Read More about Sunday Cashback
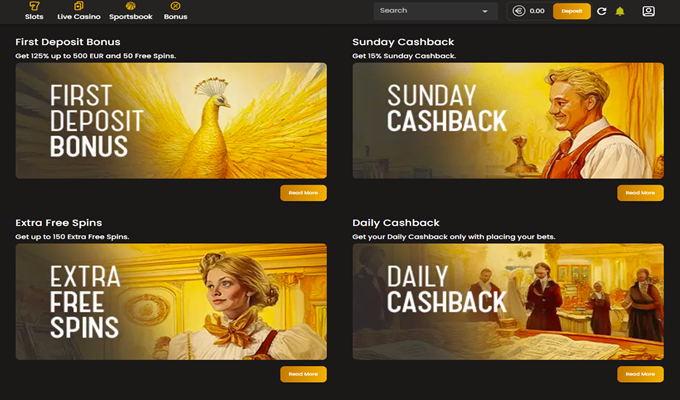Screen dimensions: 680x400 640,193
